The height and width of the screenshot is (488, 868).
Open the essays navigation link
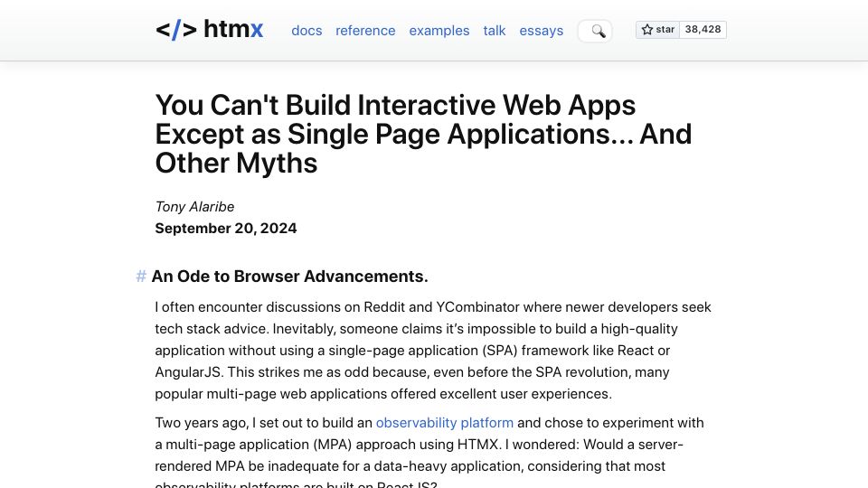click(x=541, y=31)
